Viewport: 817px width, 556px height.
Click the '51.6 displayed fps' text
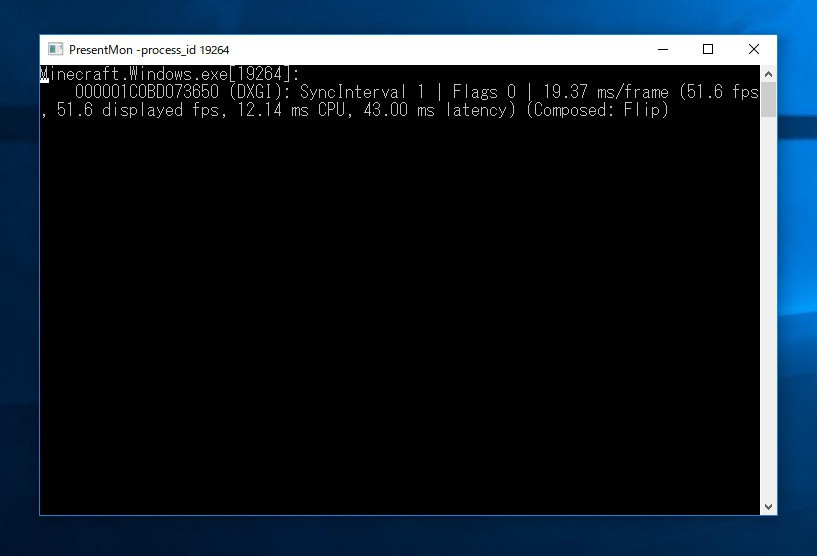(x=138, y=110)
